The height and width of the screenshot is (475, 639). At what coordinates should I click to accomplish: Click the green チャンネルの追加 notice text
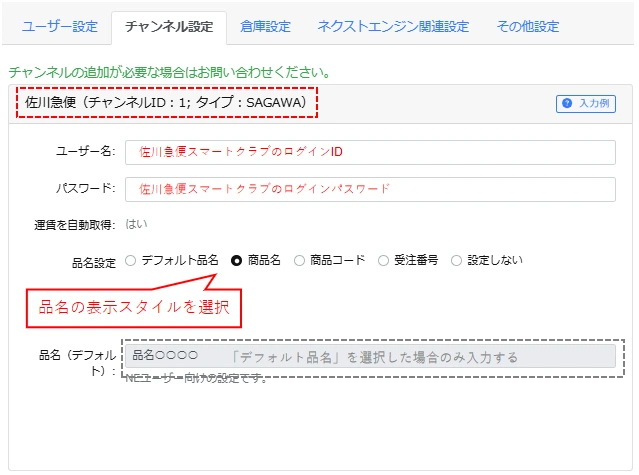click(169, 72)
